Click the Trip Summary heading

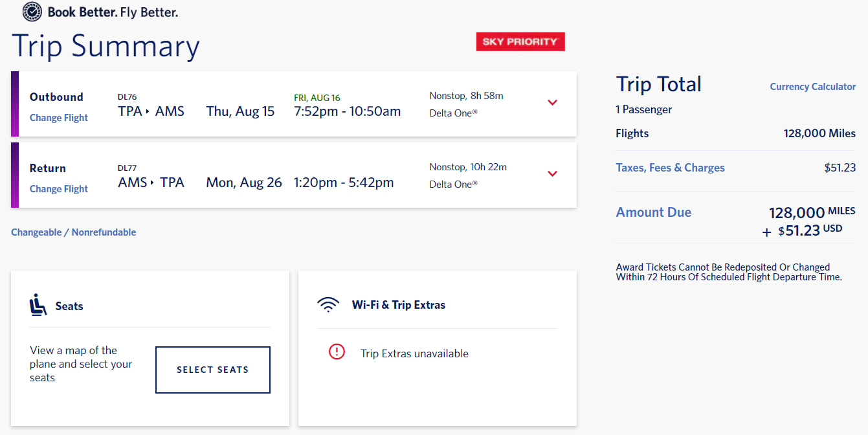(106, 47)
